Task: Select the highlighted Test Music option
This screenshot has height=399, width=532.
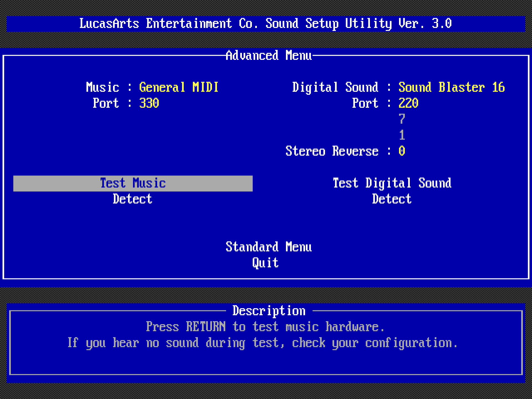Action: pyautogui.click(x=133, y=183)
